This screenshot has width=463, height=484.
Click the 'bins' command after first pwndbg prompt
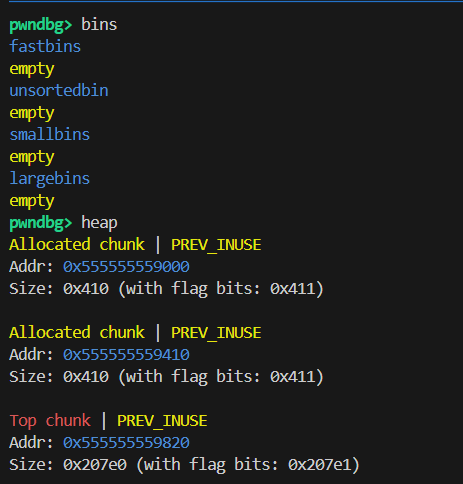coord(99,25)
